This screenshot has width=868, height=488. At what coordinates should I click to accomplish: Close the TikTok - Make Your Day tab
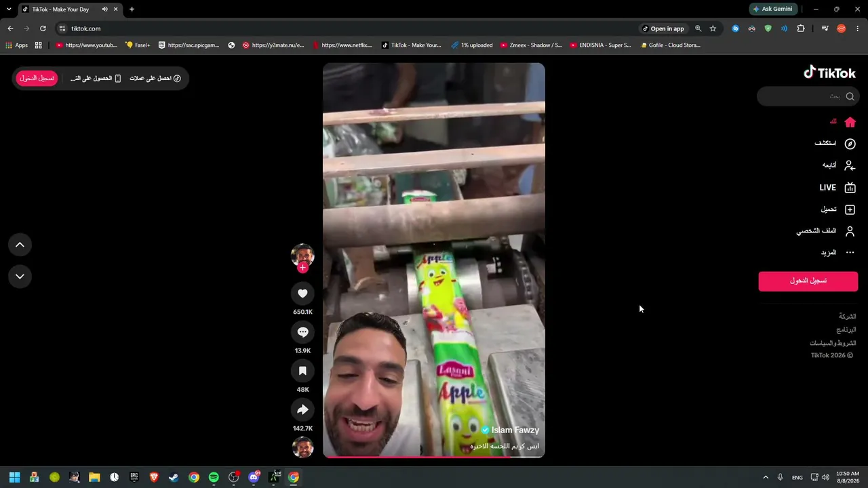(116, 9)
